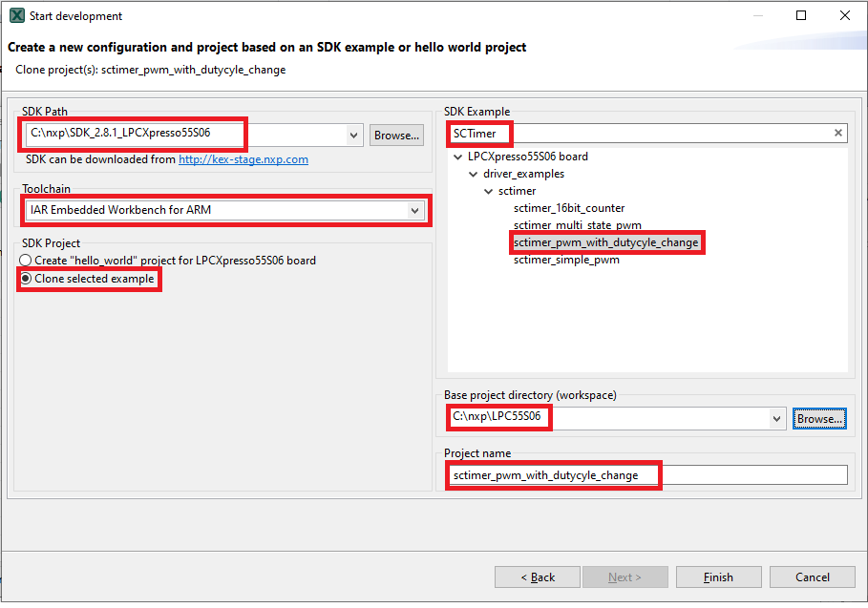Minimize the Start development dialog
The image size is (868, 608).
[757, 16]
